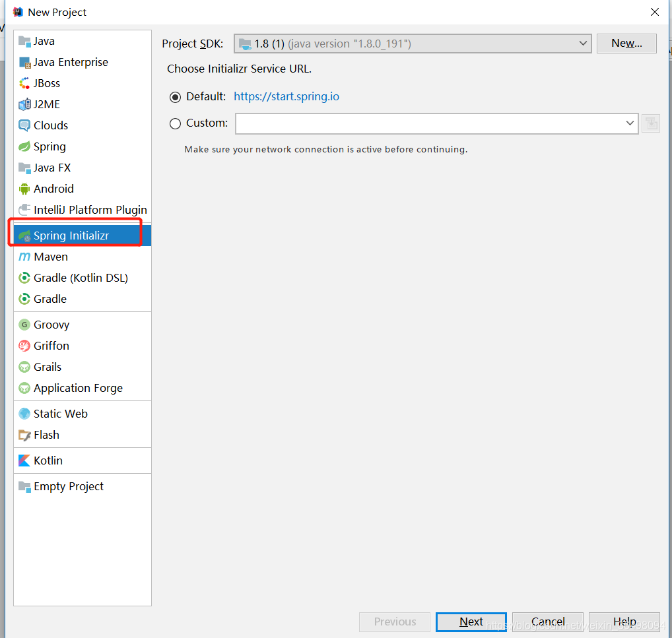Click the Groovy G icon
This screenshot has width=672, height=638.
click(x=24, y=325)
